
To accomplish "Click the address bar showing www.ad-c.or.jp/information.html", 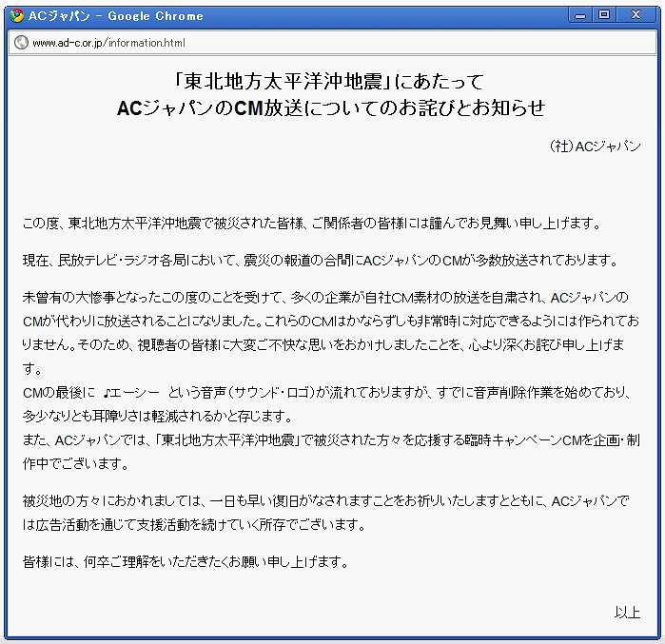I will pos(332,43).
